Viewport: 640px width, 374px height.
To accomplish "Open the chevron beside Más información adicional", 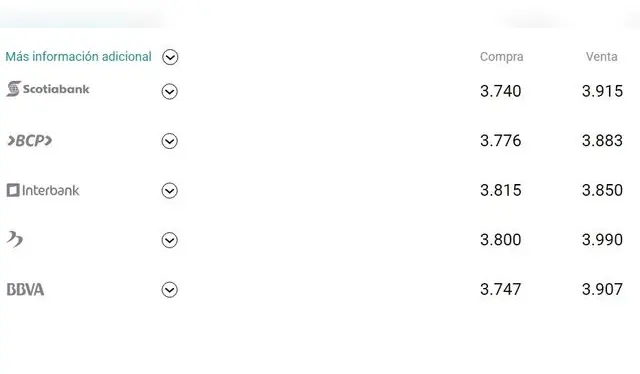I will pos(170,57).
